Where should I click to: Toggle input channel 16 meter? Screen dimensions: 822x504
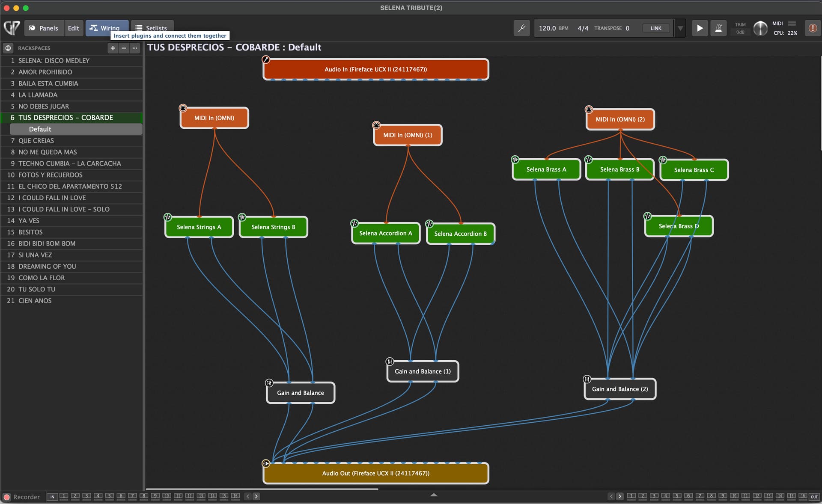click(235, 496)
